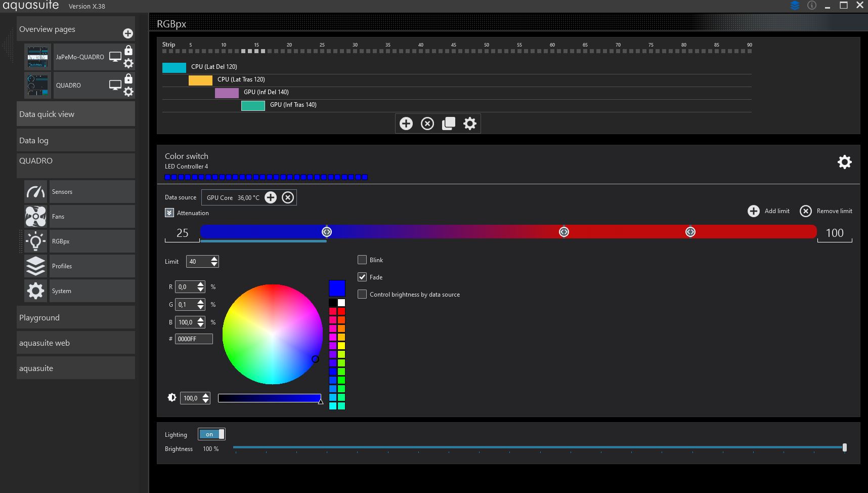
Task: Enable the Blink checkbox
Action: (362, 260)
